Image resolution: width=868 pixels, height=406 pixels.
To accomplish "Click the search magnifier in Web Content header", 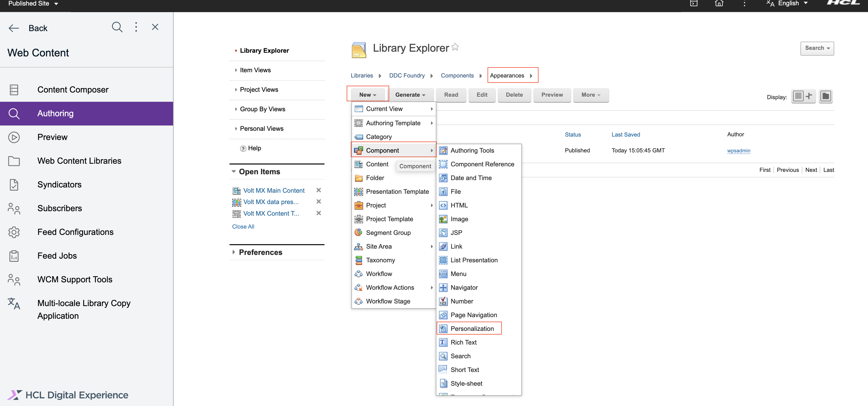I will coord(117,27).
